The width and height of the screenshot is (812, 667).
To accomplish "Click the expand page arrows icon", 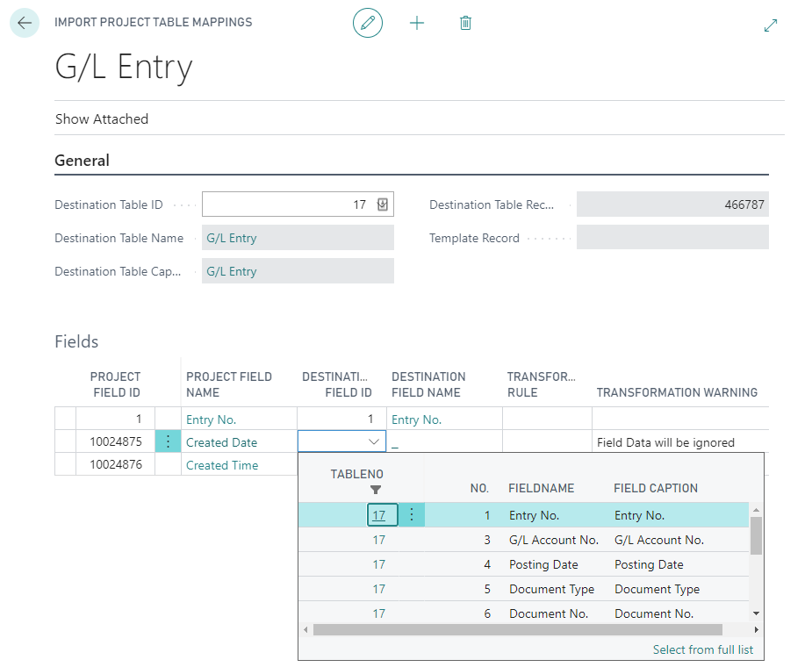I will point(771,25).
